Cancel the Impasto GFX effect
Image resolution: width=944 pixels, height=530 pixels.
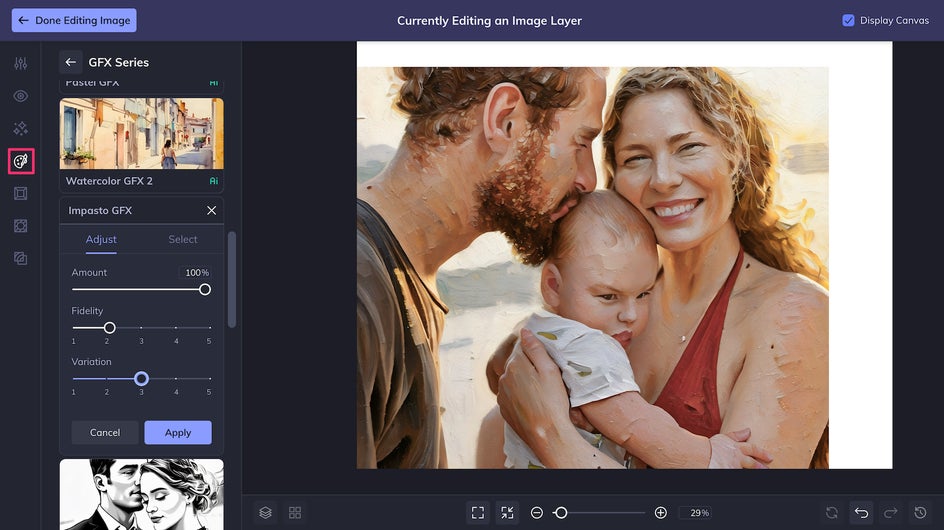tap(105, 432)
